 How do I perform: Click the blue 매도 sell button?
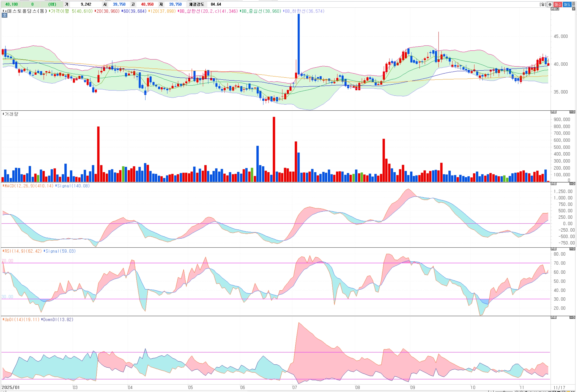567,4
